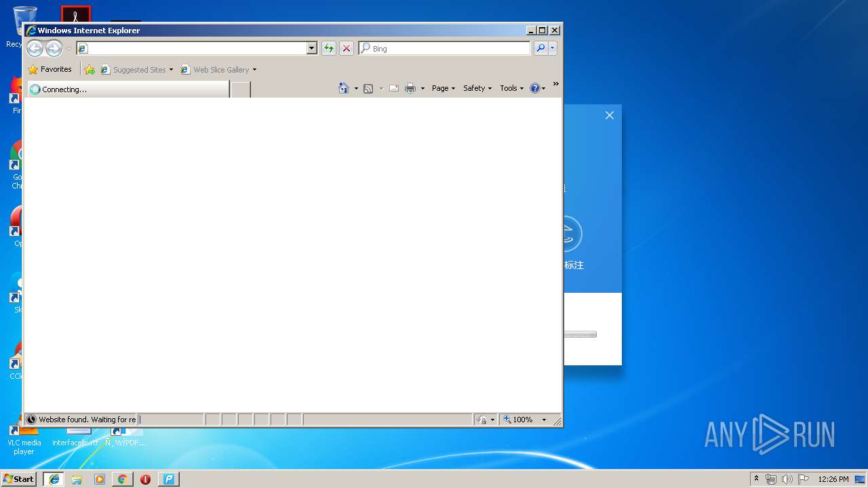Expand the address bar history dropdown
868x488 pixels.
[x=312, y=48]
